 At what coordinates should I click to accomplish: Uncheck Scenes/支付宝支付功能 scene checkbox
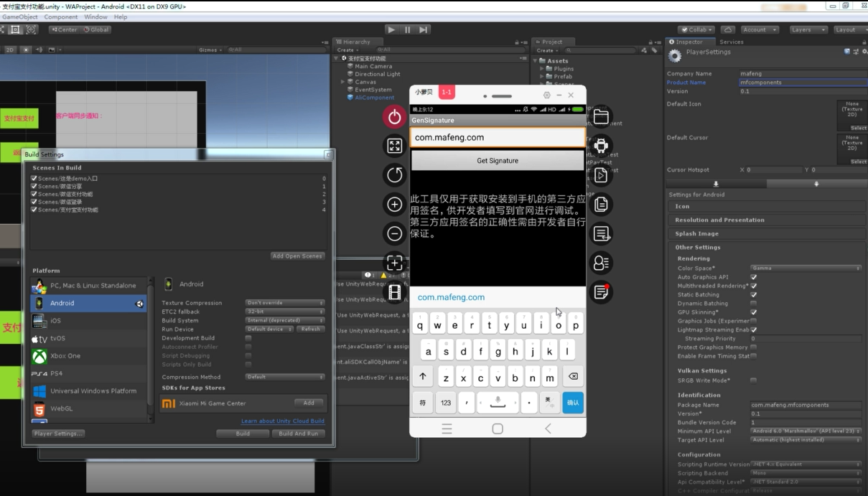coord(34,210)
